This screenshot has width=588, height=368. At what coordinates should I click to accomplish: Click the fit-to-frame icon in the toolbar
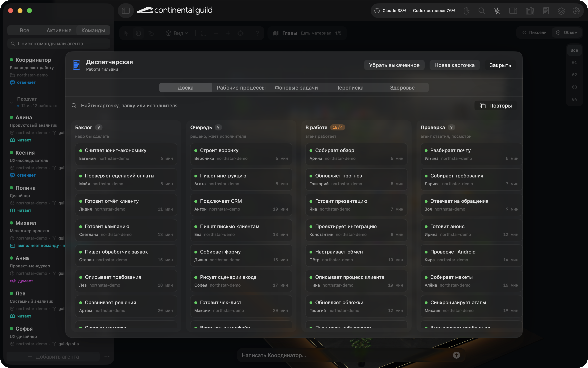click(204, 33)
